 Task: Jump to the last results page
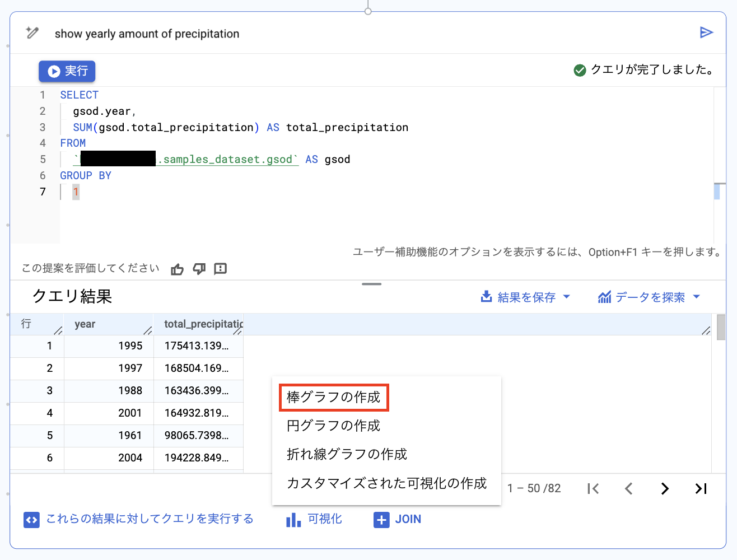pyautogui.click(x=701, y=489)
